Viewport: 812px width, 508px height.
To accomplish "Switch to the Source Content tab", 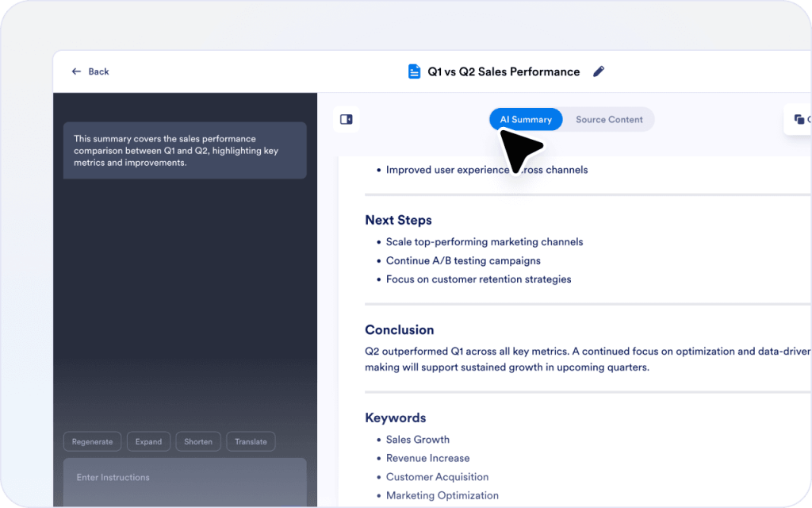I will tap(609, 119).
